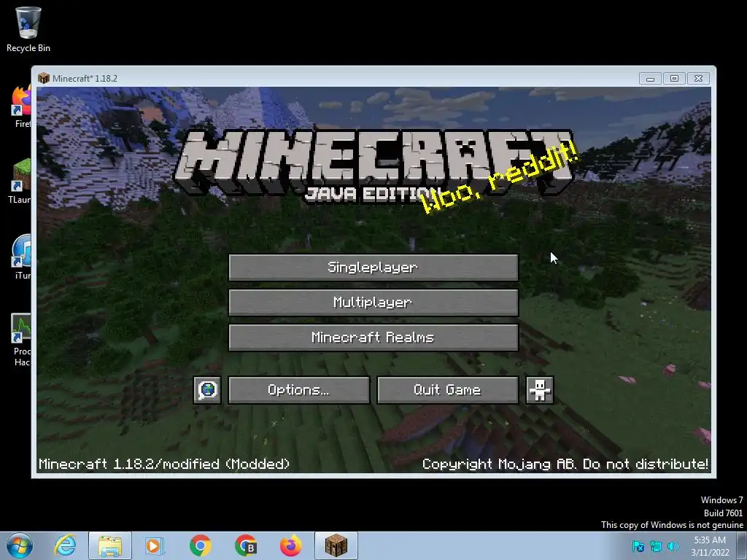Open the Singleplayer menu

click(373, 267)
